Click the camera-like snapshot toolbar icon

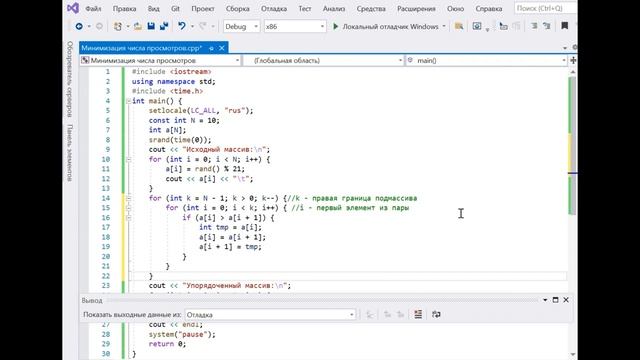coord(477,26)
